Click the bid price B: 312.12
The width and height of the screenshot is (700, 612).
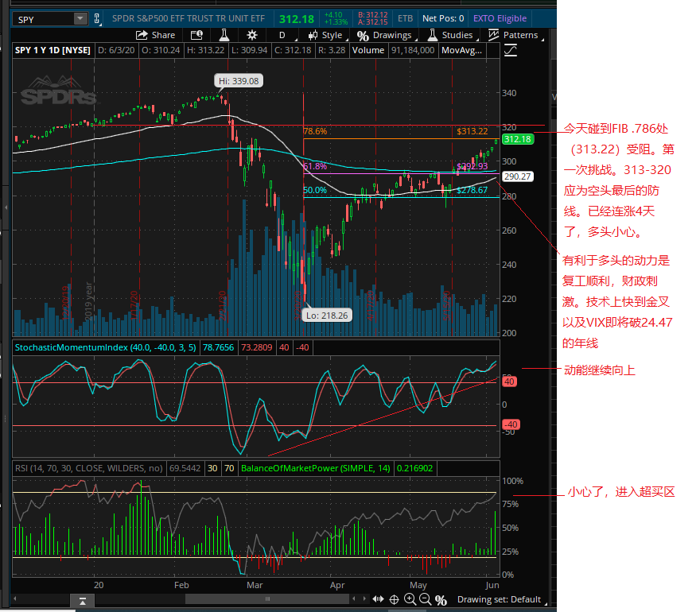point(373,15)
